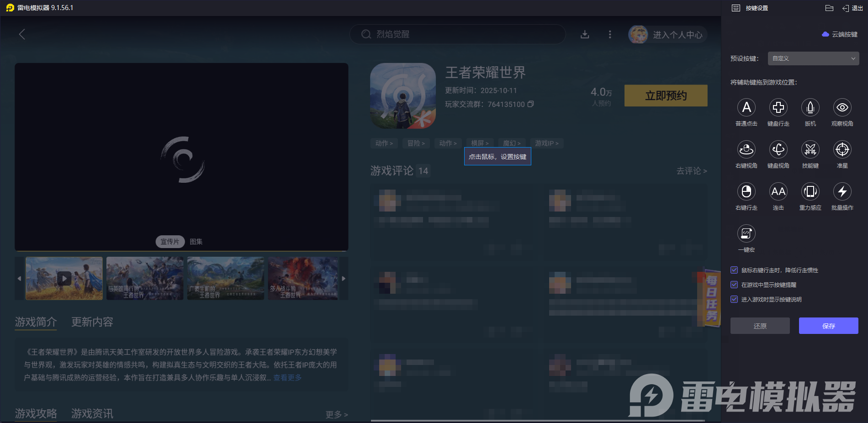Select the 更新内容 tab
Viewport: 868px width, 423px height.
click(x=92, y=322)
